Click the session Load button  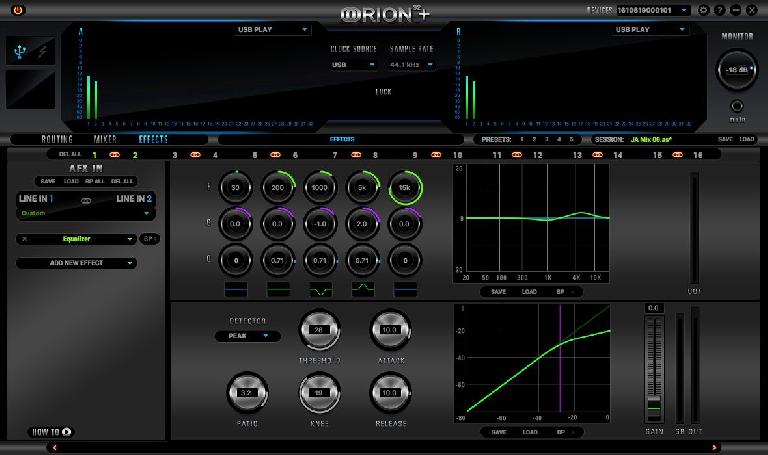tap(746, 140)
